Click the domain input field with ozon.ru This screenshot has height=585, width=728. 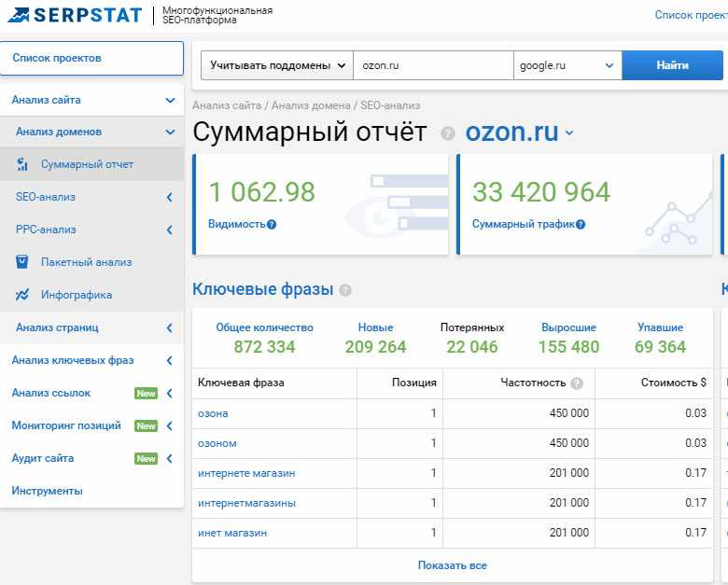tap(433, 65)
